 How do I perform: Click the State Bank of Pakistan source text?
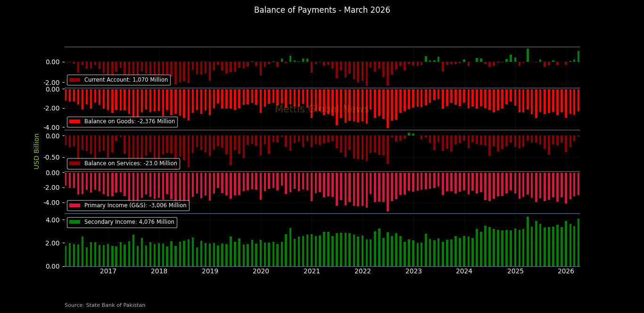click(x=105, y=305)
